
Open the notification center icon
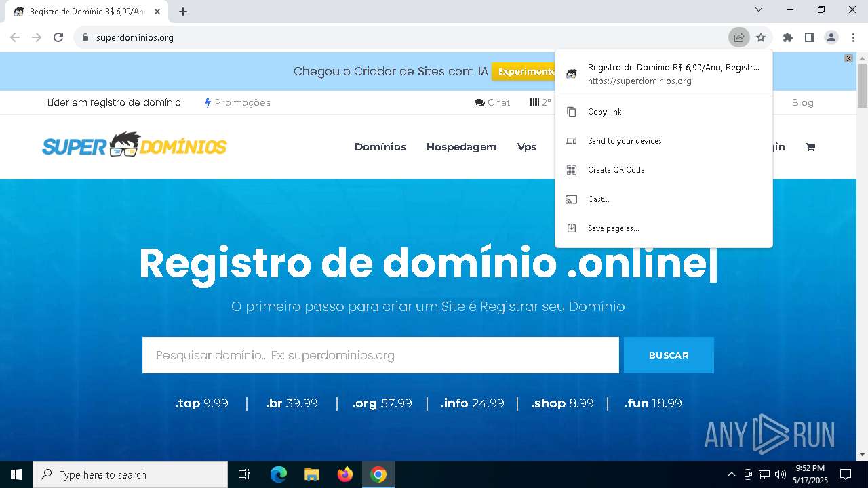(x=846, y=474)
